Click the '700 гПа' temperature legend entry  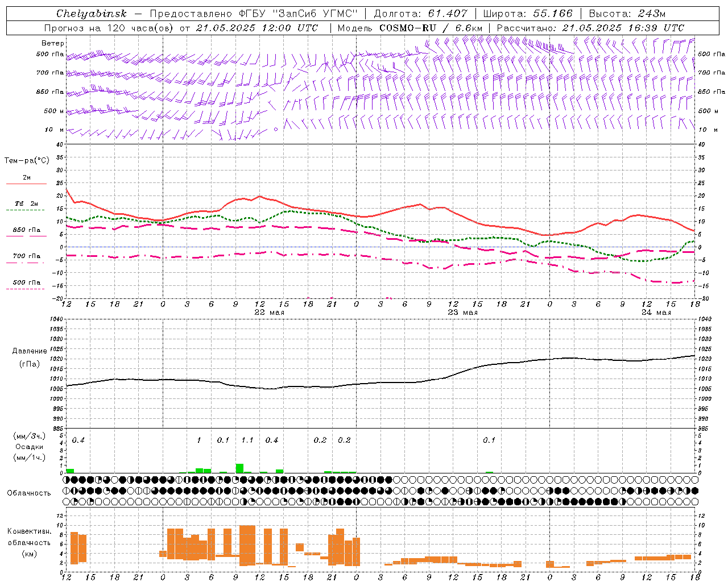coord(27,256)
